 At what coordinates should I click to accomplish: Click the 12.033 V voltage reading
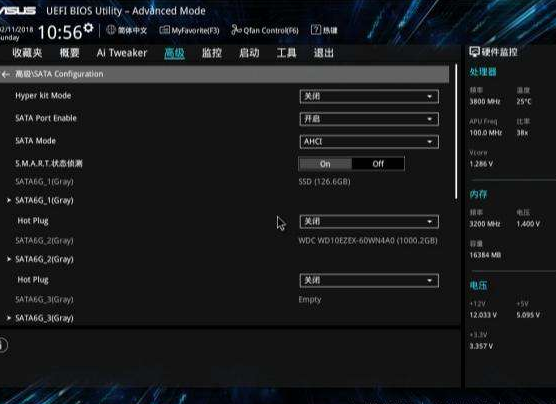tap(483, 315)
